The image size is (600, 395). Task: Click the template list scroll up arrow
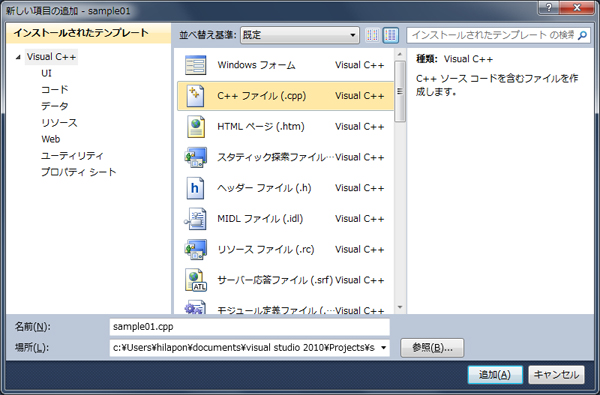click(x=400, y=54)
